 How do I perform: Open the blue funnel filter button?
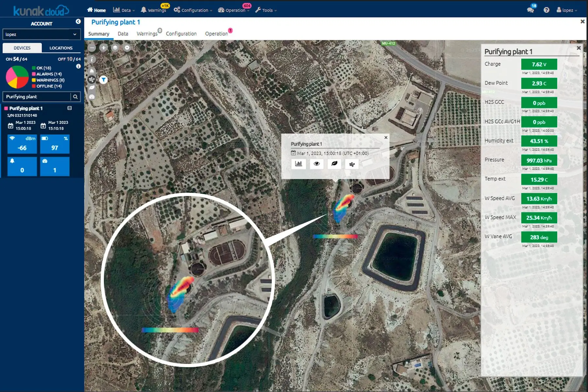coord(104,79)
